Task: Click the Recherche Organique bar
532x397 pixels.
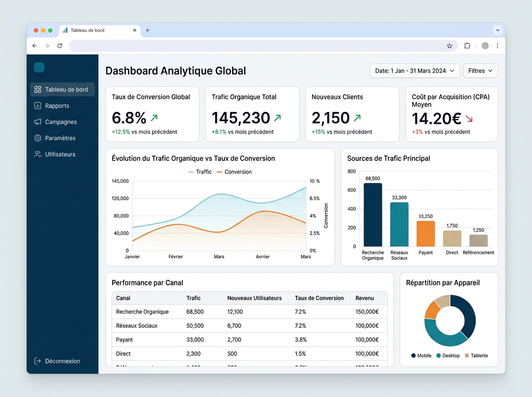Action: click(373, 215)
